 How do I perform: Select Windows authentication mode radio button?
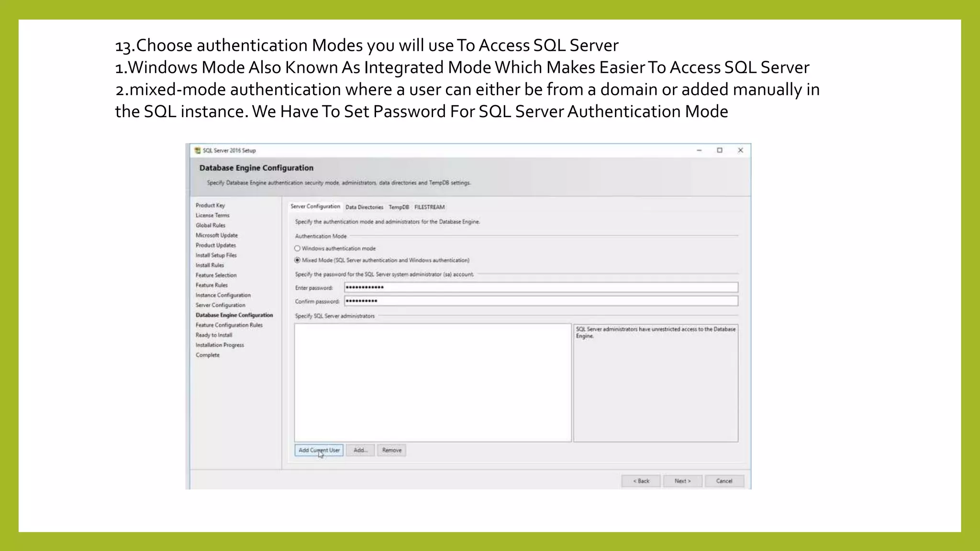pos(297,248)
